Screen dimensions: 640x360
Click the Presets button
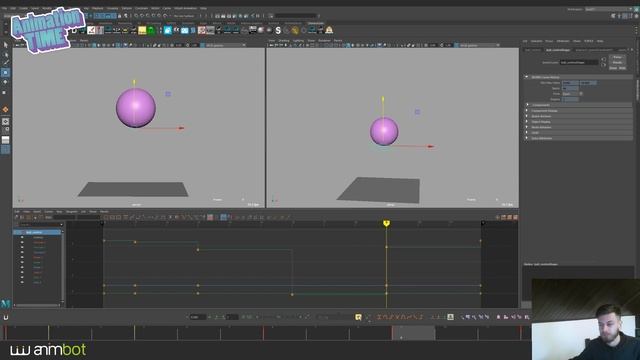pos(617,63)
